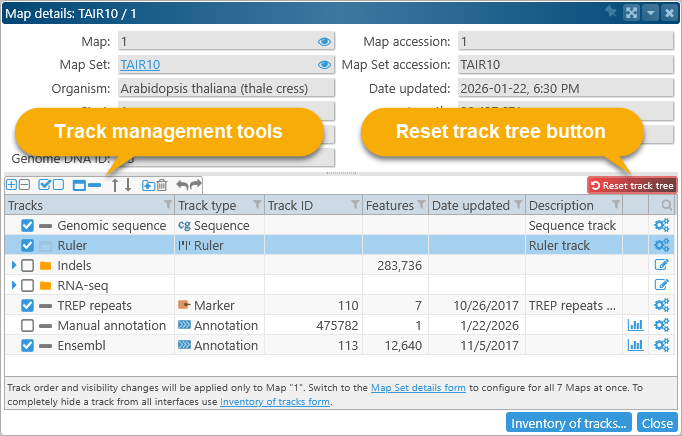Expand the Indels folder tree node
This screenshot has height=436, width=682.
point(13,265)
